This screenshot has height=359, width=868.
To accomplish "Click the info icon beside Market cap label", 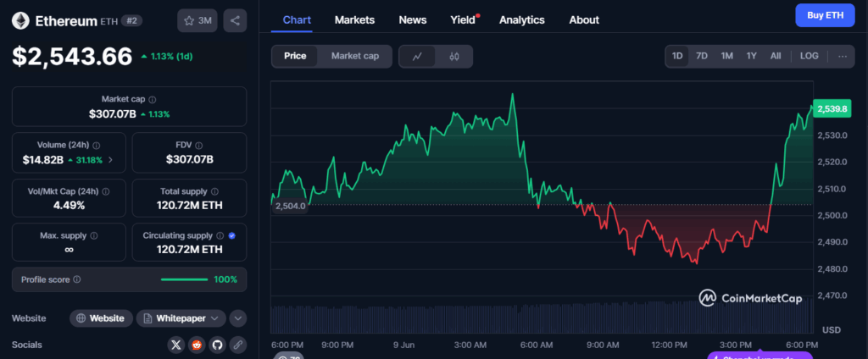I will pos(153,99).
